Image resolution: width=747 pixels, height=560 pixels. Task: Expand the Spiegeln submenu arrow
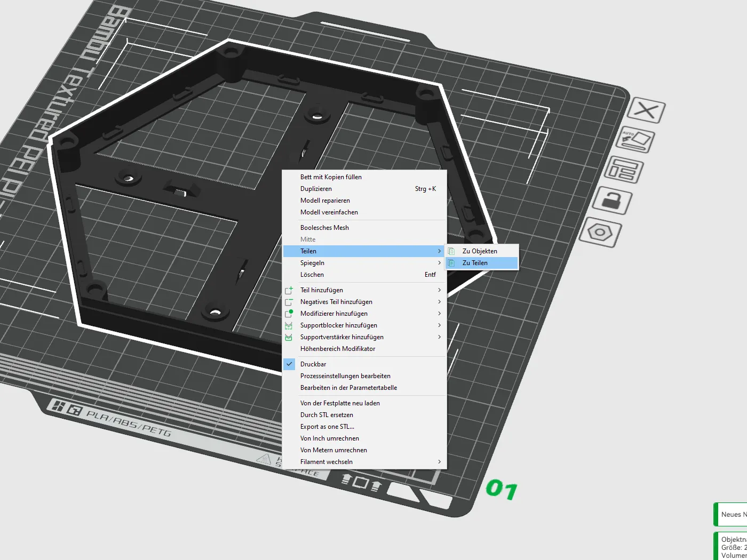coord(439,263)
